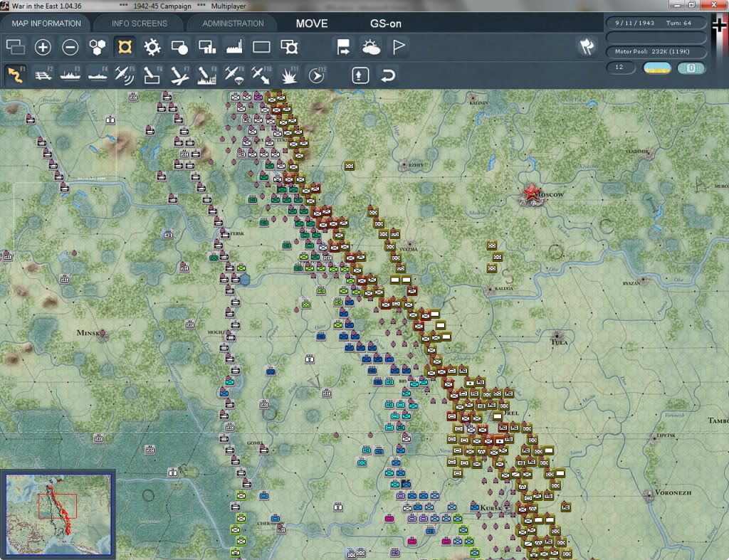
Task: Select the F11 explosion mode icon
Action: (289, 75)
